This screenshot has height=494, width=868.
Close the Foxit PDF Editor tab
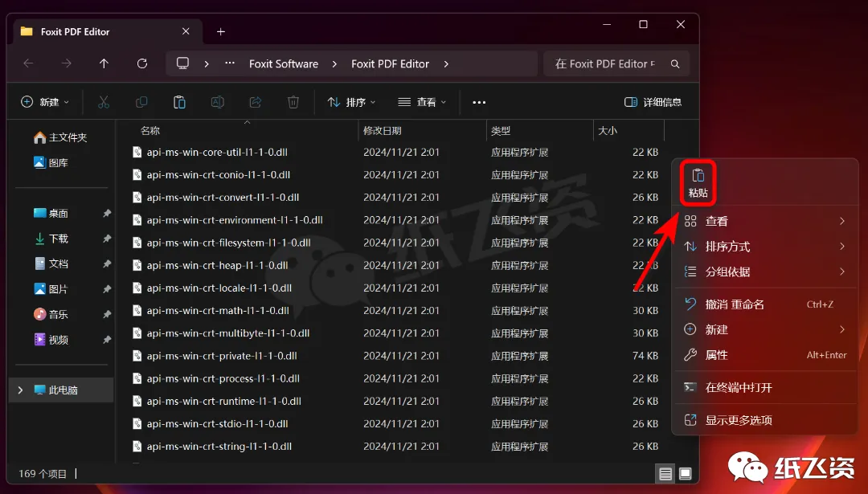(186, 31)
